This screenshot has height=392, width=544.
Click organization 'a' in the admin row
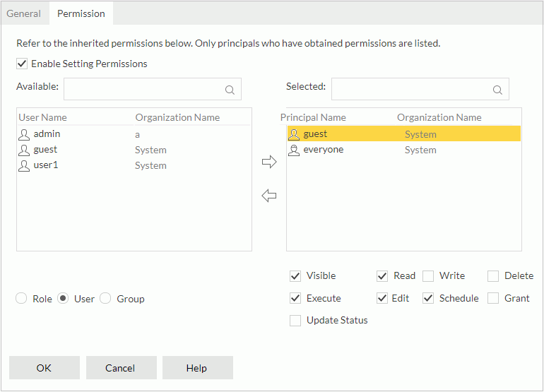[x=137, y=135]
